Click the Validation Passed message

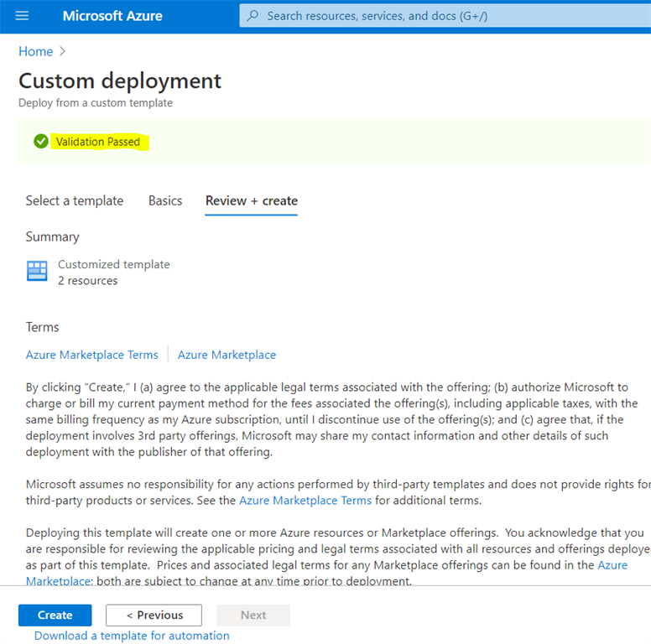98,142
